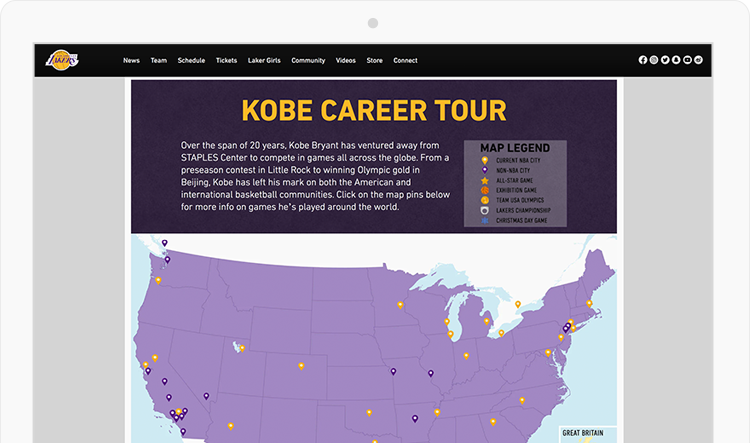Viewport: 750px width, 443px height.
Task: Open the Community menu
Action: 308,60
